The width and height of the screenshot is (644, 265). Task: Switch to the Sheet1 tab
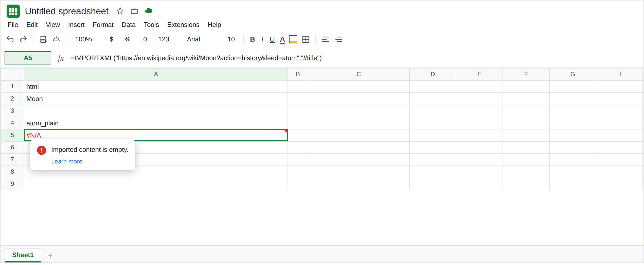[x=23, y=255]
